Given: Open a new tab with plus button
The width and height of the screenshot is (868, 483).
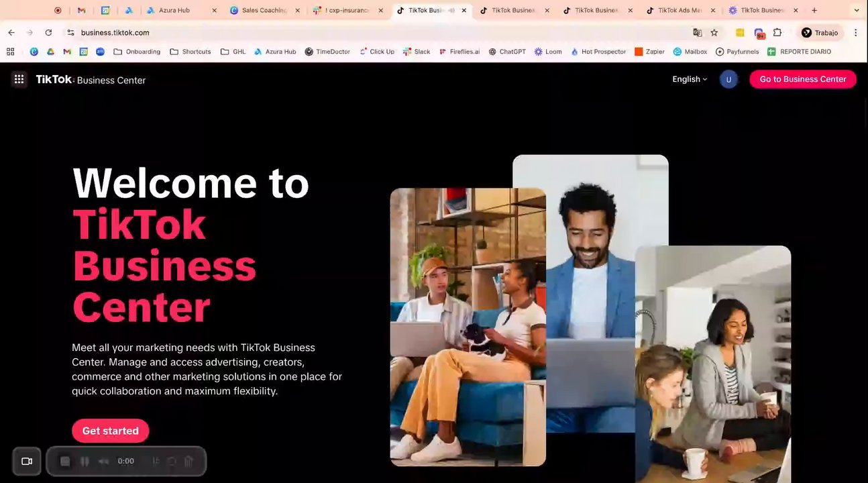Looking at the screenshot, I should (814, 10).
